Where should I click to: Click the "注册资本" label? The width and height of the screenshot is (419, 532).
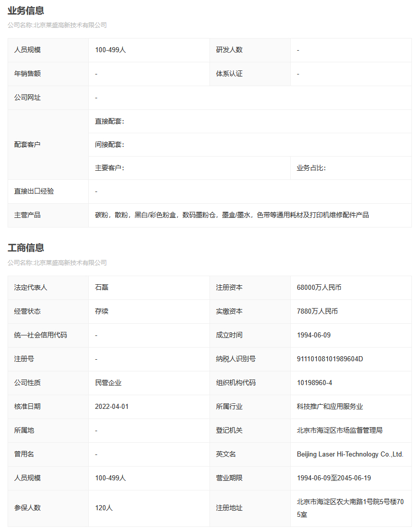pyautogui.click(x=229, y=288)
